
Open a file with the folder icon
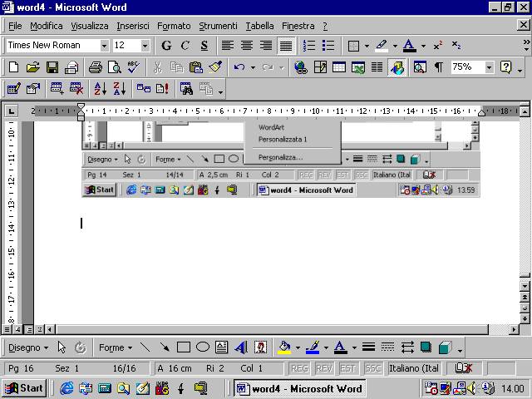tap(33, 67)
